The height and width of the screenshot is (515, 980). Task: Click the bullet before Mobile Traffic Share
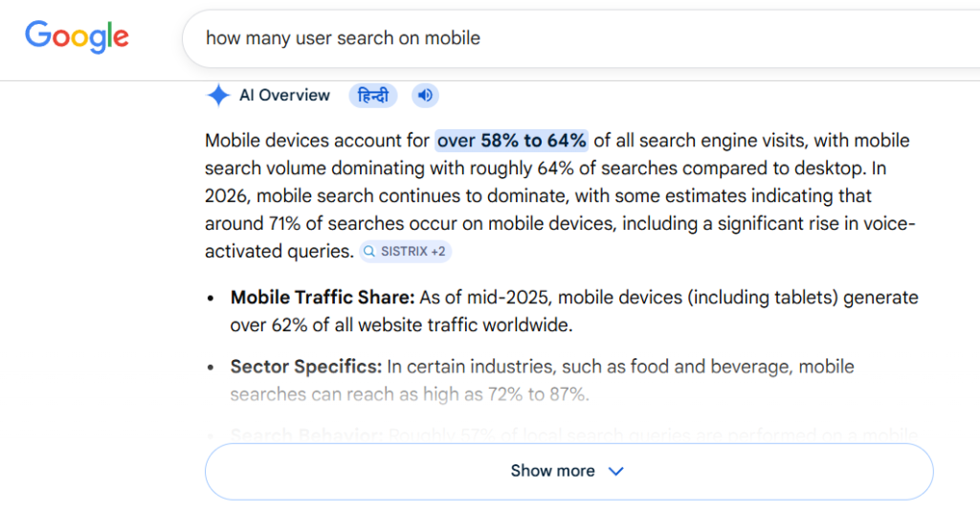pos(211,298)
